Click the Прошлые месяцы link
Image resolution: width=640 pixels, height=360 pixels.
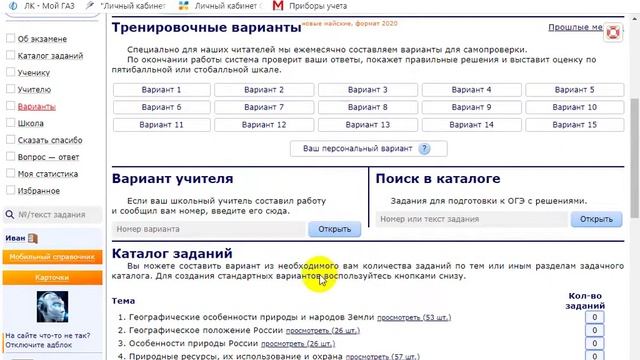click(x=576, y=27)
